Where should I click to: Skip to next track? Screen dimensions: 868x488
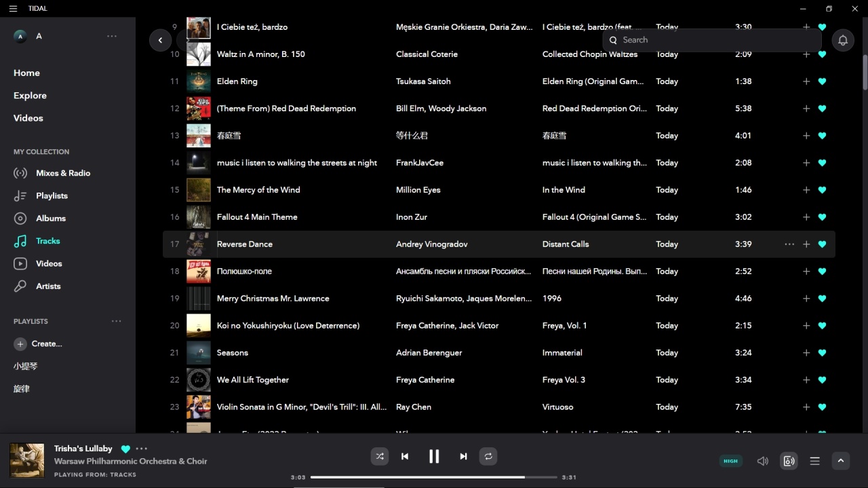(463, 457)
